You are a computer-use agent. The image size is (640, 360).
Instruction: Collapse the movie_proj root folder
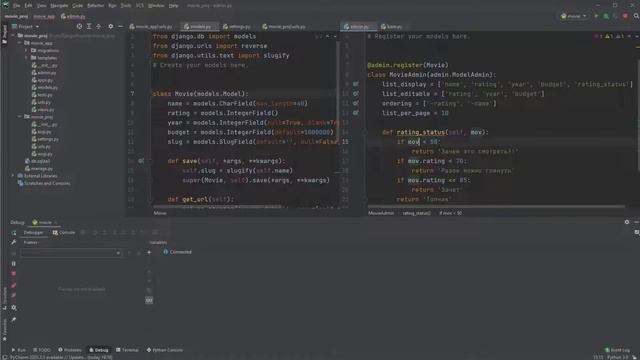13,36
